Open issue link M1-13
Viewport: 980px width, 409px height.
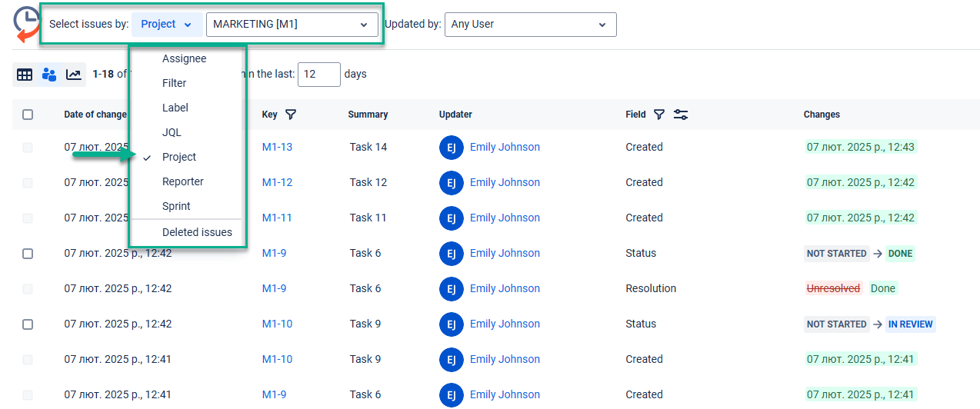point(277,148)
